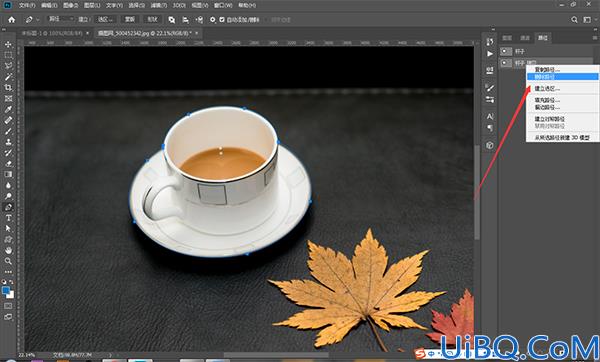The width and height of the screenshot is (600, 362).
Task: Choose 建立选区... in the context menu
Action: tap(562, 88)
